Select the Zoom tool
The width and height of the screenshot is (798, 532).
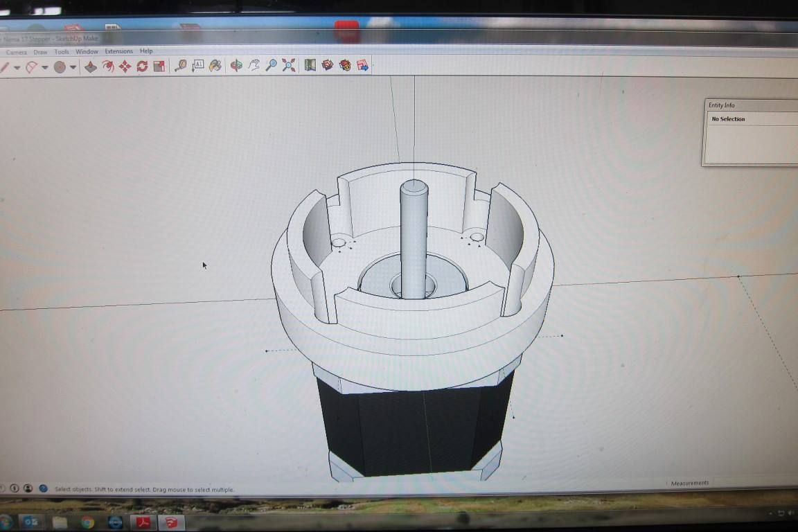tap(270, 66)
